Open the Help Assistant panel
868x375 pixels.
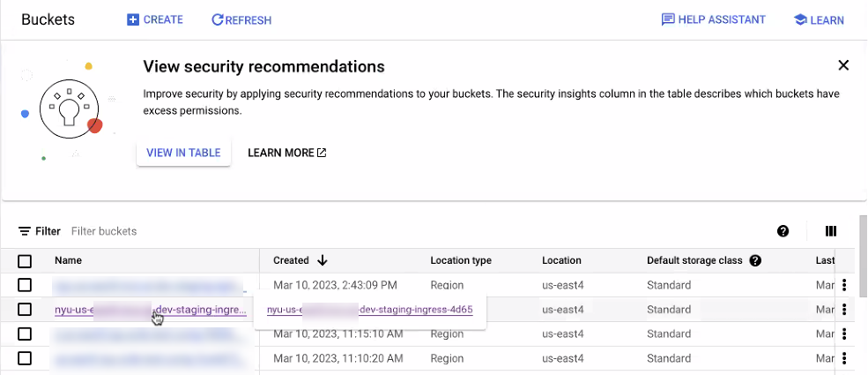pyautogui.click(x=714, y=20)
